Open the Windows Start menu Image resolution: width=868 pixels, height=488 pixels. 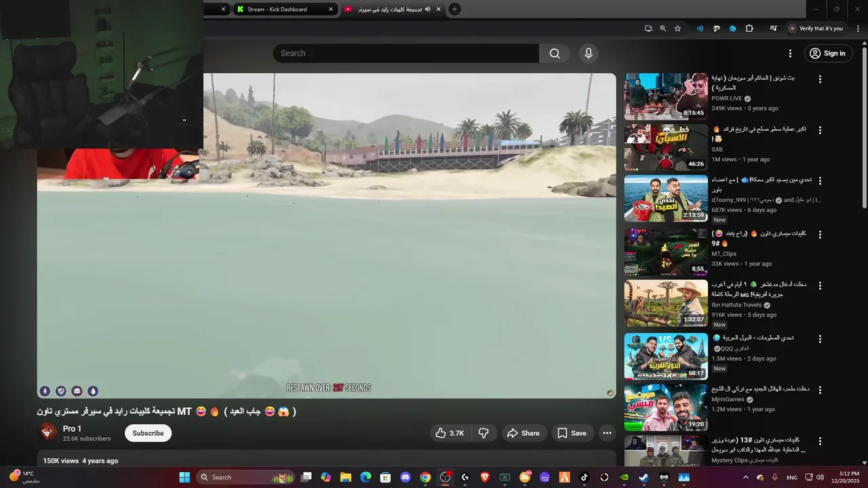(184, 477)
